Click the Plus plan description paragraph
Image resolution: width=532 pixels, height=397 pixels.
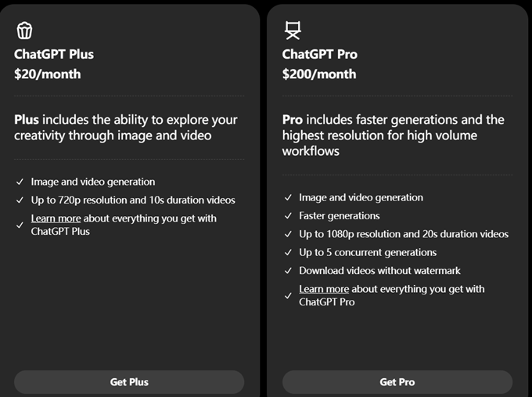(x=125, y=128)
